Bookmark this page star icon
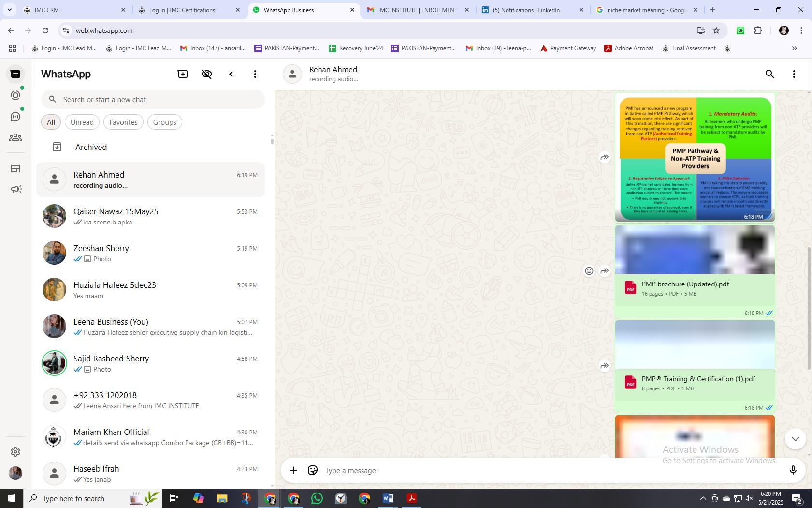 pos(716,30)
